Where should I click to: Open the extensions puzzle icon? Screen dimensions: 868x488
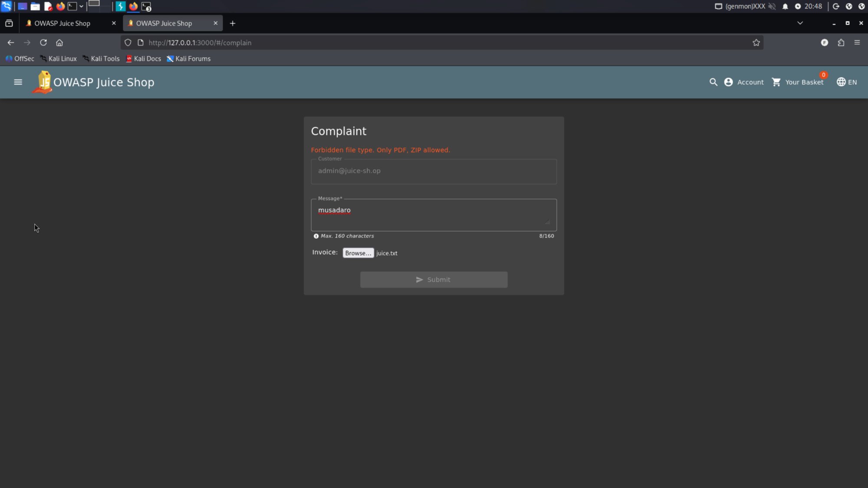tap(841, 43)
